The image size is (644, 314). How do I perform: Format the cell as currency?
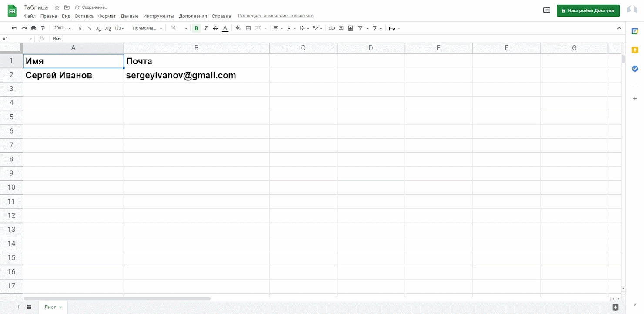(80, 28)
